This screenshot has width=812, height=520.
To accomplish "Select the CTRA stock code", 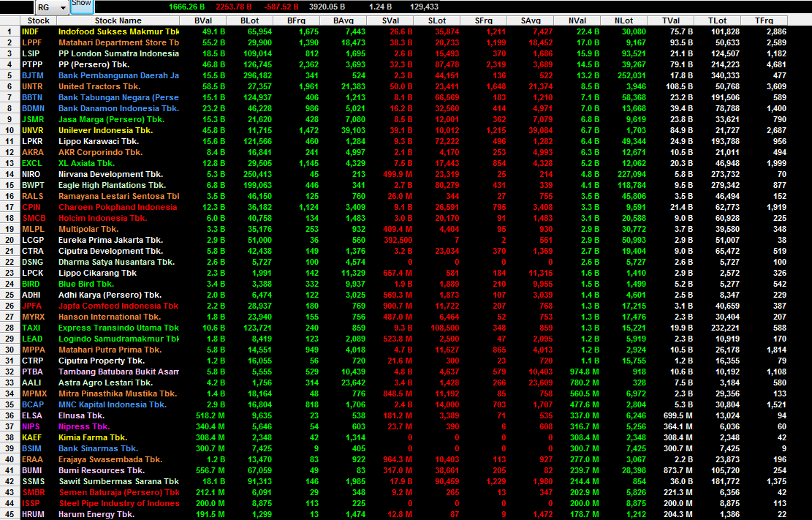I will [33, 251].
